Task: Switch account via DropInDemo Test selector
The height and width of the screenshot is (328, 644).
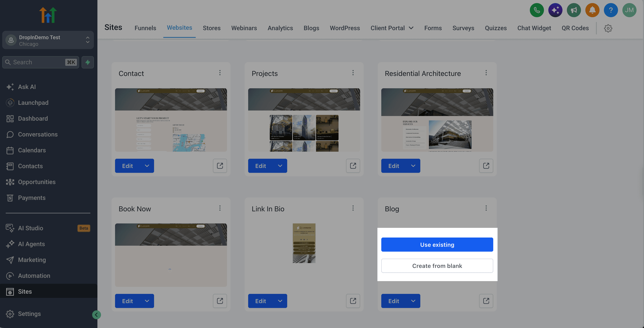Action: click(48, 40)
